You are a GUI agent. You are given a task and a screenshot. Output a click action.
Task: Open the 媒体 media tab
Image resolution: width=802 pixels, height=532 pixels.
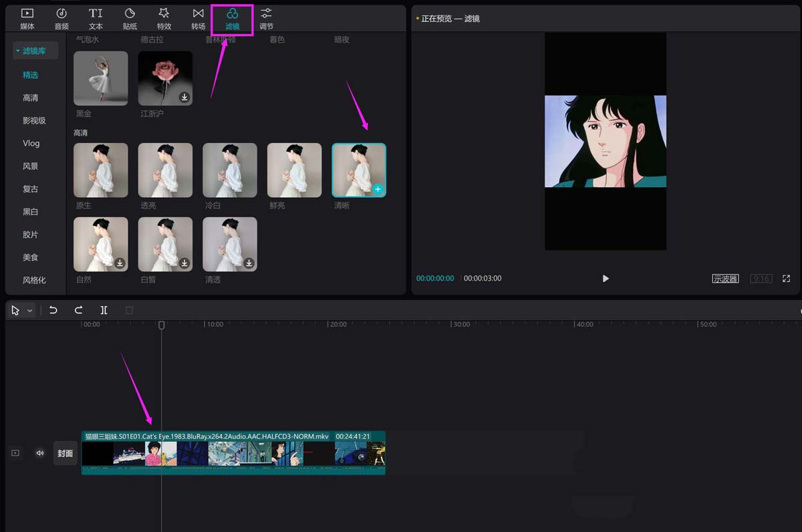point(27,19)
